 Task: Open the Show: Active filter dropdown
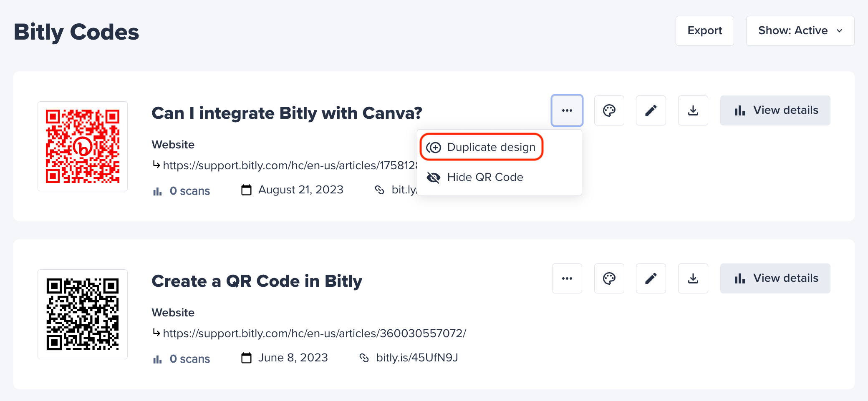pos(800,30)
